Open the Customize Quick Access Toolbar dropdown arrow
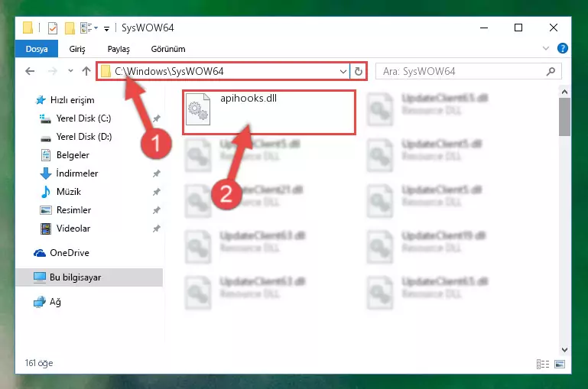 click(x=106, y=28)
